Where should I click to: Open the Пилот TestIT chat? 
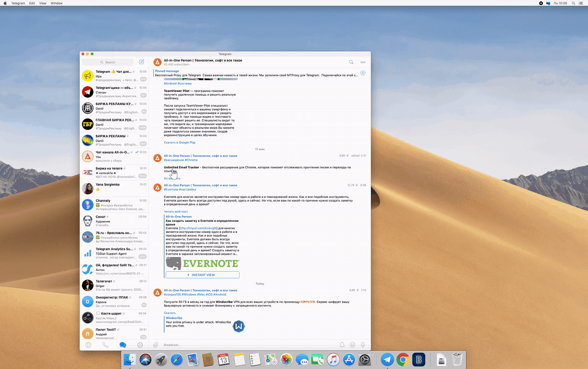click(114, 333)
